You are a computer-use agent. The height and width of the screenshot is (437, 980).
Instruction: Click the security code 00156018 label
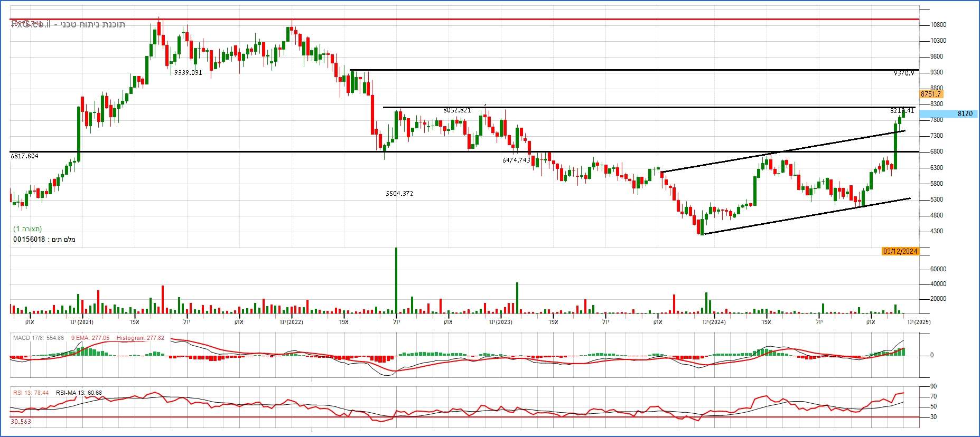(29, 240)
